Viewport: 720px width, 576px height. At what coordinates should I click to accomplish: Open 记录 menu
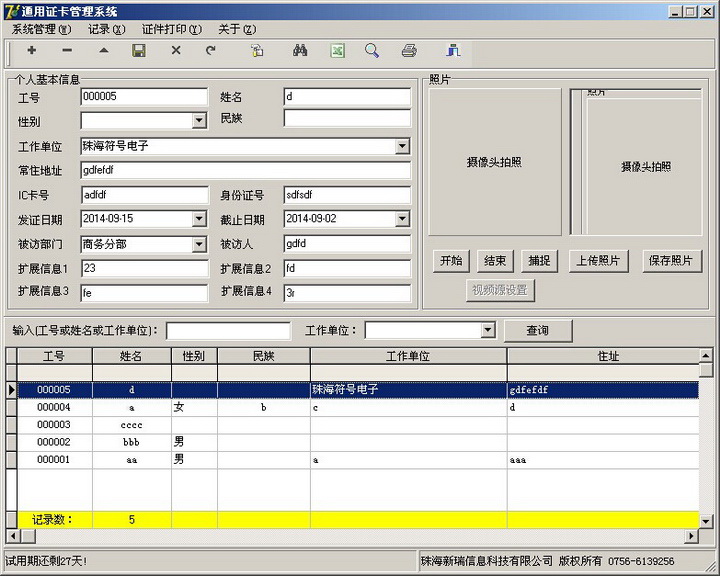coord(107,29)
